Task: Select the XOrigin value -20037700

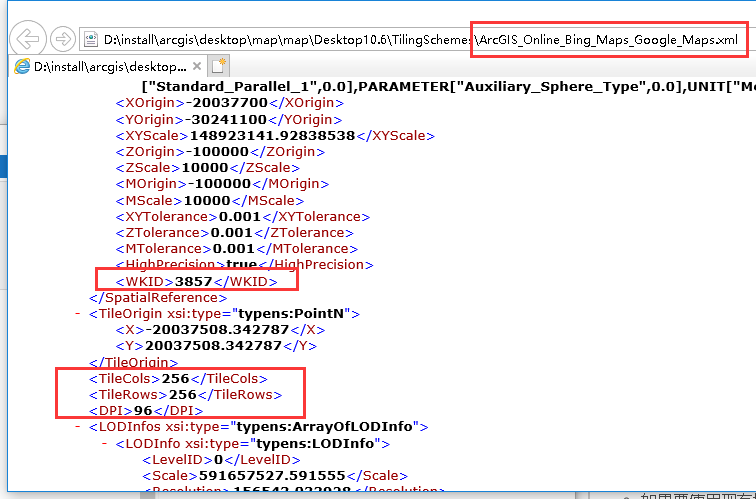Action: coord(226,103)
